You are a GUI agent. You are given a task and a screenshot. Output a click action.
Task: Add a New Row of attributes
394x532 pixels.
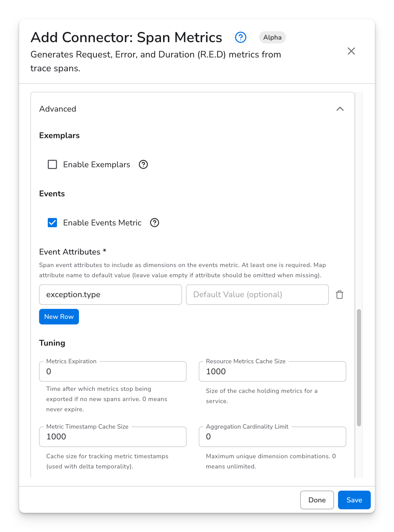[59, 317]
